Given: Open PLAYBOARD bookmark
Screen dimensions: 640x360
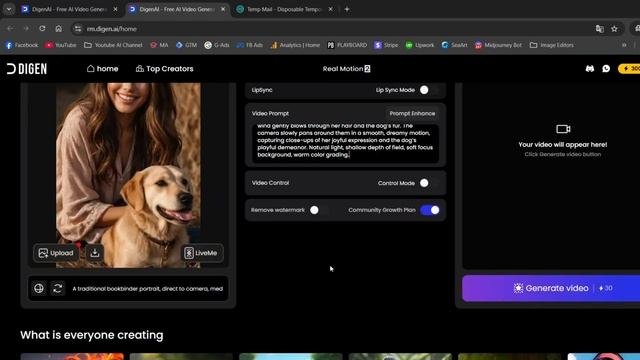Looking at the screenshot, I should click(347, 45).
